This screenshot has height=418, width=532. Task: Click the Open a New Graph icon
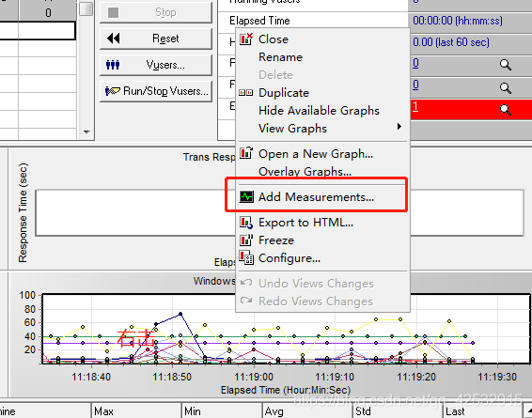(246, 153)
